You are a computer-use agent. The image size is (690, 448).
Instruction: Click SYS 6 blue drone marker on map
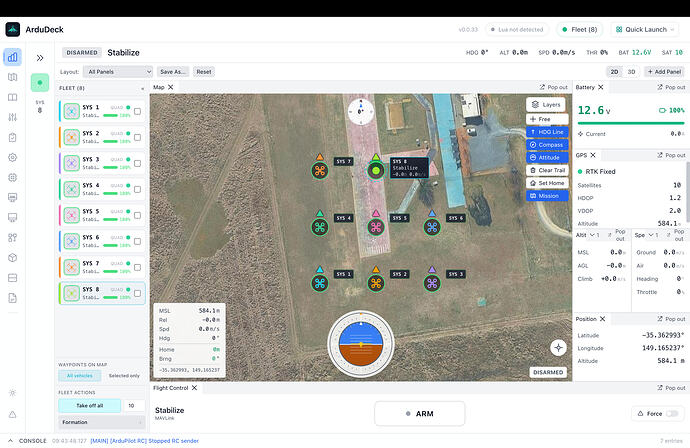(x=432, y=227)
